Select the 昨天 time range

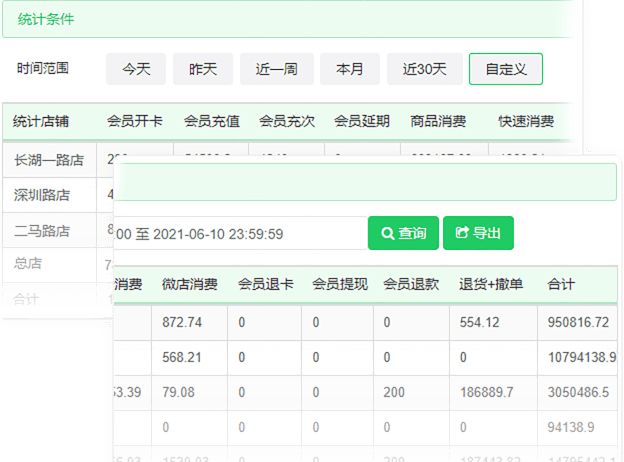203,69
